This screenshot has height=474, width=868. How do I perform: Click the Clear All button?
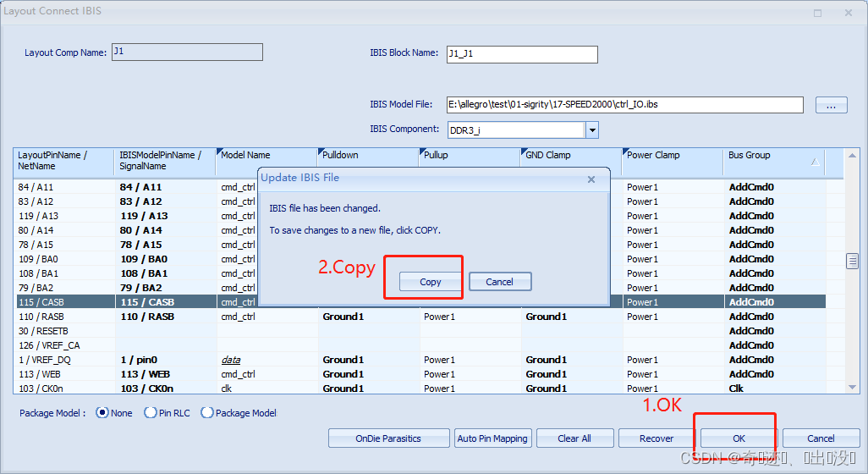point(574,438)
